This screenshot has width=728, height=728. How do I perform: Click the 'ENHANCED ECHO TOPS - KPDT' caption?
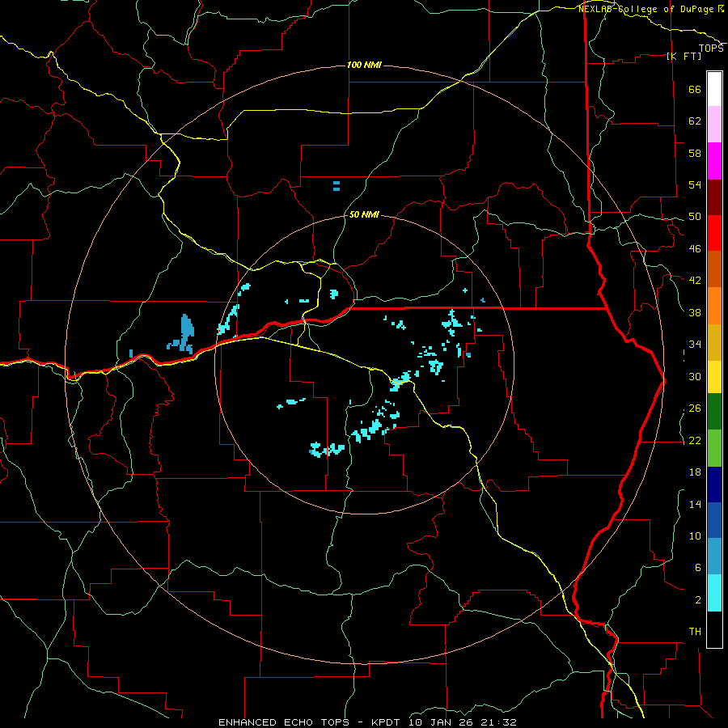(x=311, y=722)
